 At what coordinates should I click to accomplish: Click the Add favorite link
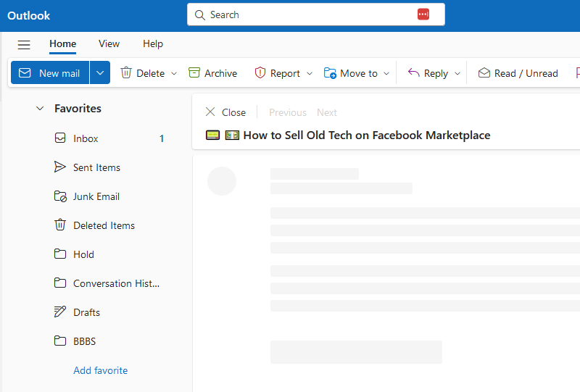(x=100, y=370)
